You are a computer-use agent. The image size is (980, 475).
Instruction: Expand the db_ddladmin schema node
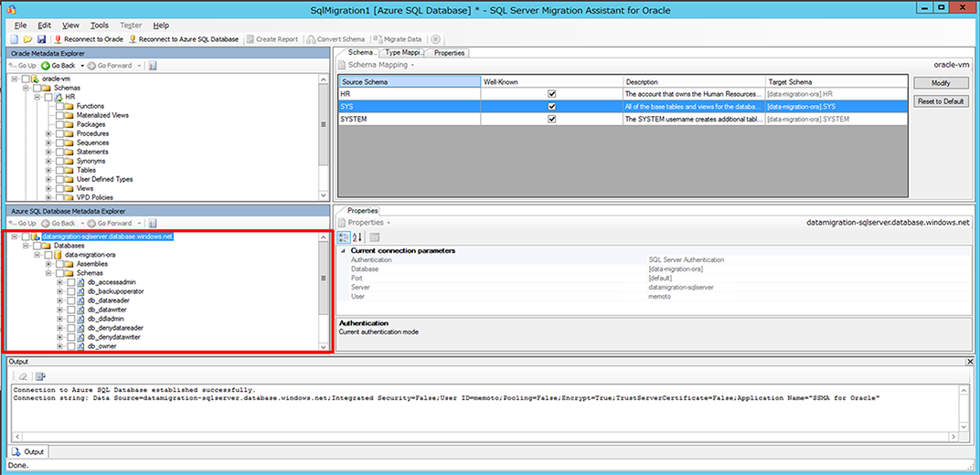[x=60, y=318]
